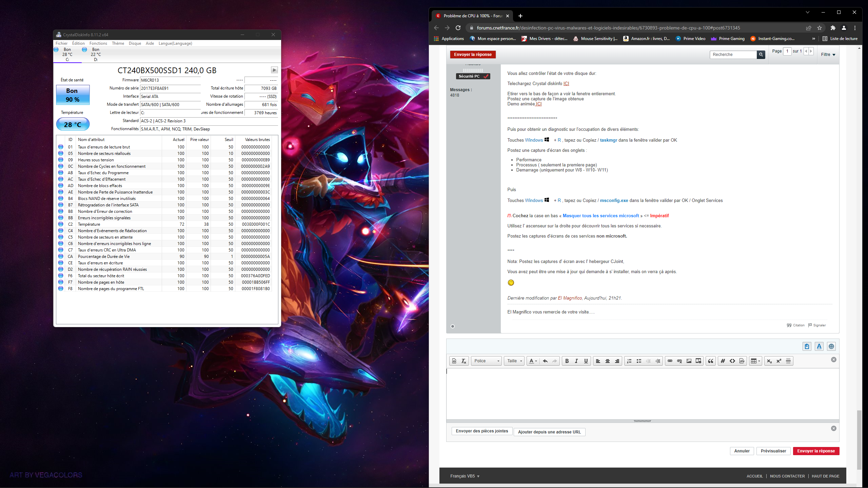Show more bookmarks overflow chevron
The image size is (868, 488).
pos(813,39)
